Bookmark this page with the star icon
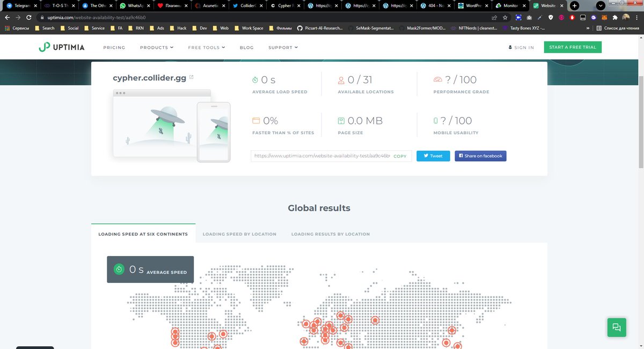Screen dimensions: 644x349 505,17
